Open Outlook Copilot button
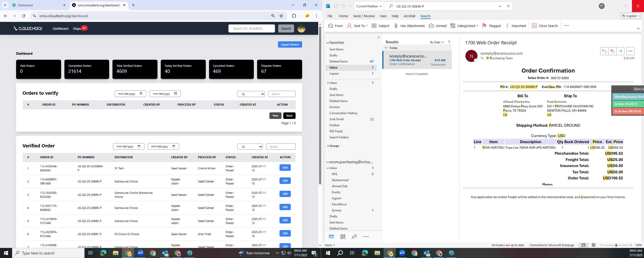Viewport: 644px width, 258px height. [x=631, y=16]
